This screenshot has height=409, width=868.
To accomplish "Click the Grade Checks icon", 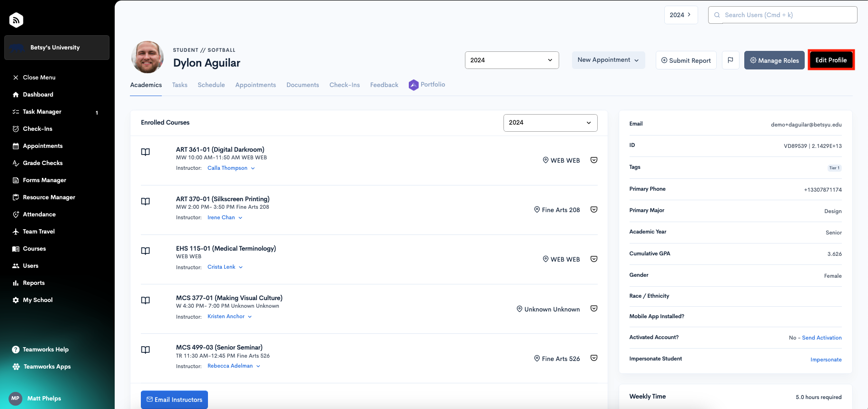I will click(x=16, y=163).
